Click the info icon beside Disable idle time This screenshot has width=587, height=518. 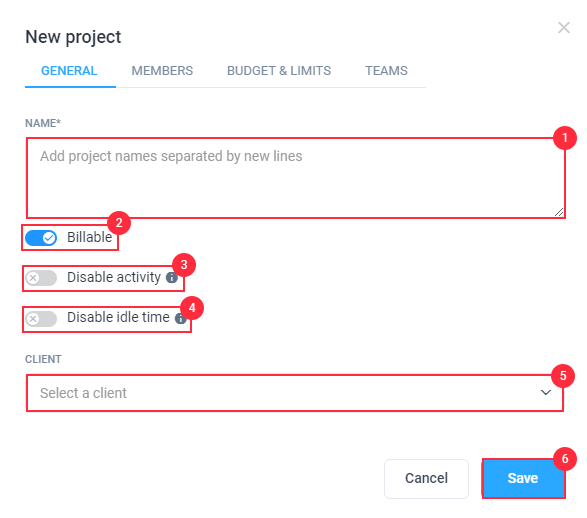180,318
